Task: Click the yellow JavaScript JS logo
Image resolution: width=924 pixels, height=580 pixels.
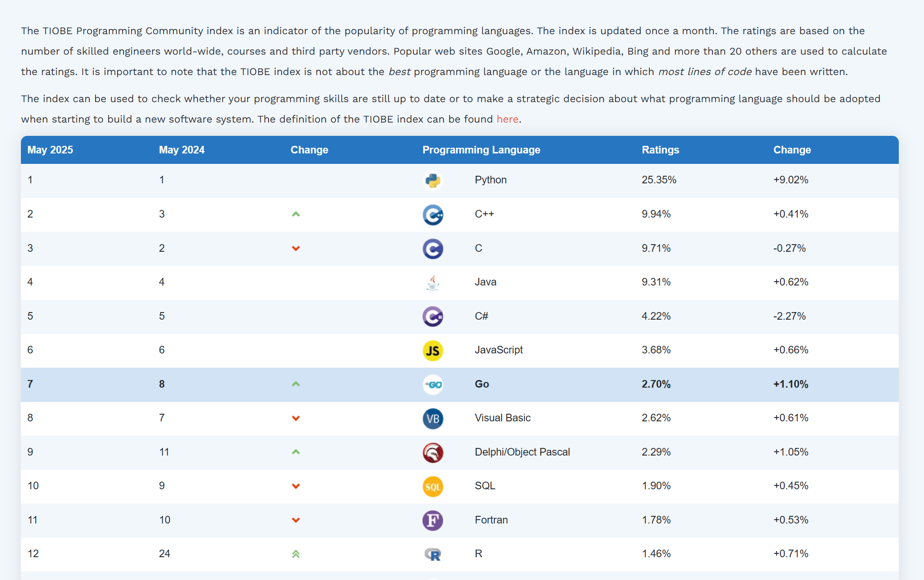Action: click(433, 351)
